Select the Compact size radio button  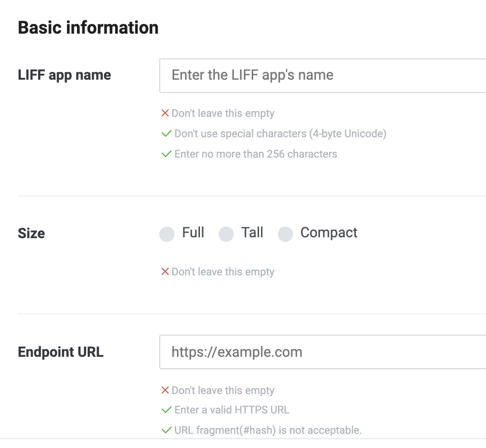(x=285, y=234)
